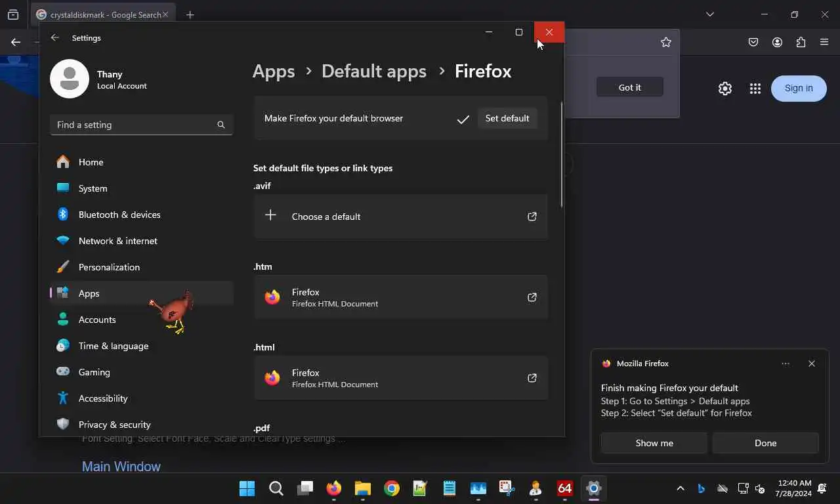Image resolution: width=840 pixels, height=504 pixels.
Task: Click Got it in the Firefox popup
Action: [x=629, y=87]
